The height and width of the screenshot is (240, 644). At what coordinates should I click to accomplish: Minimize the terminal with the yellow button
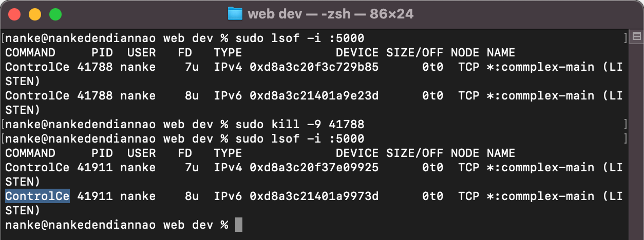pyautogui.click(x=35, y=14)
